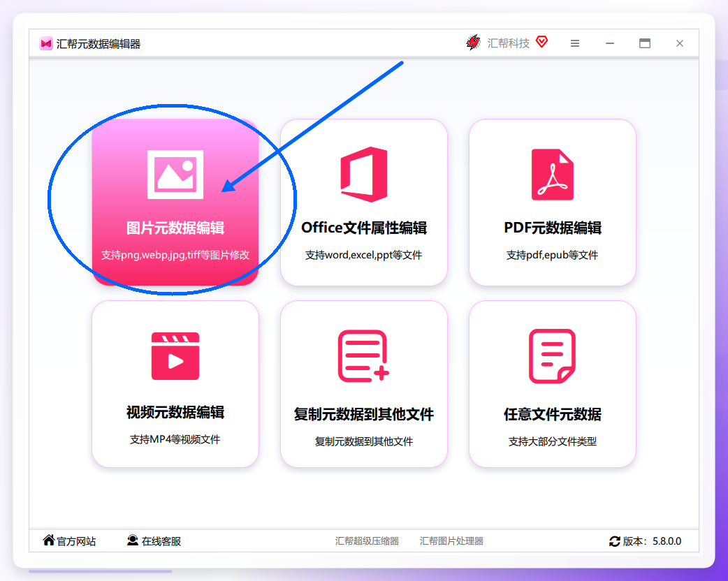Screen dimensions: 728x581
Task: Click the Office logo icon
Action: [x=364, y=175]
